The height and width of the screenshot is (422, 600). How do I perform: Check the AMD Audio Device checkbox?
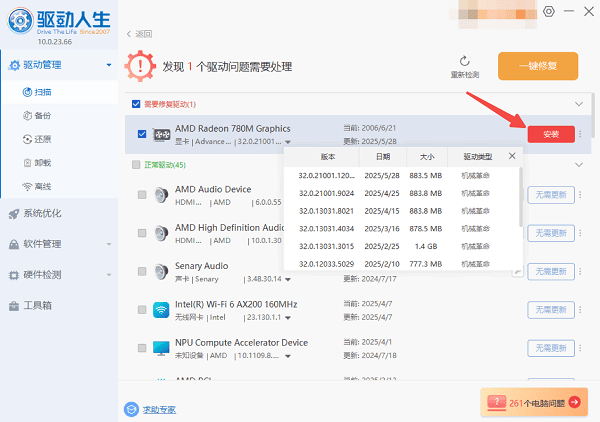[141, 194]
